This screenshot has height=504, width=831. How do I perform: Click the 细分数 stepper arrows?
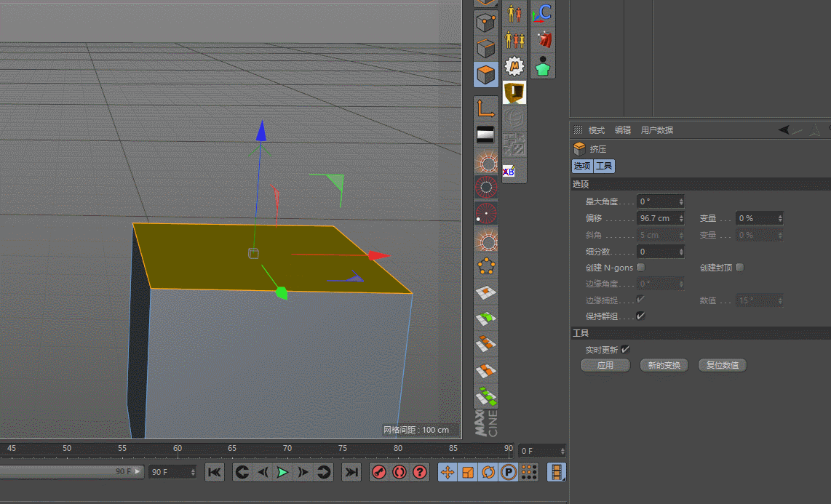[681, 252]
